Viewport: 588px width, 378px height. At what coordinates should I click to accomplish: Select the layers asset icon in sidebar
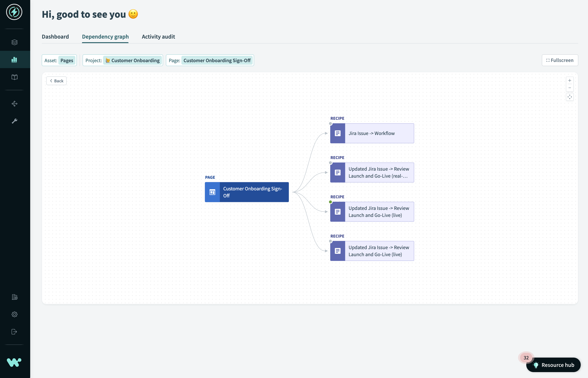15,42
